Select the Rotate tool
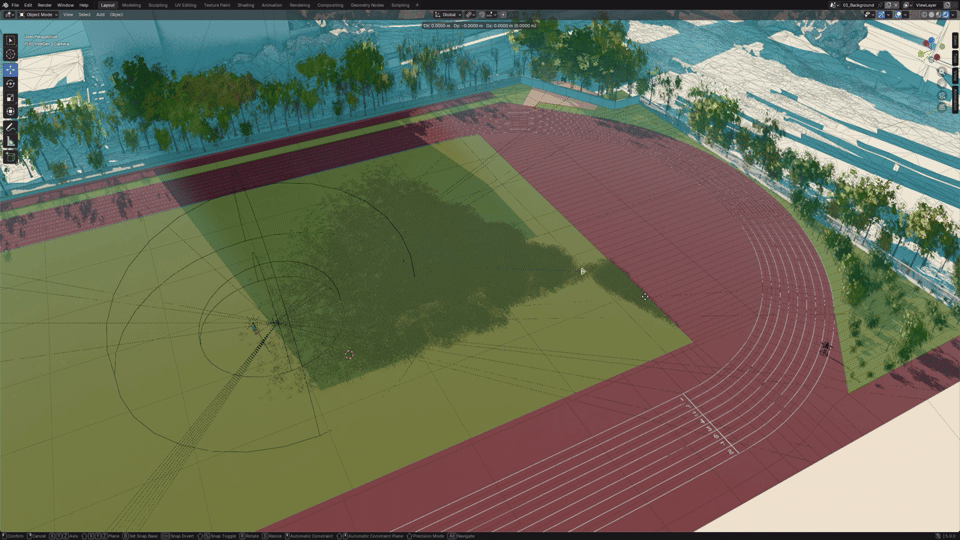 [x=10, y=84]
